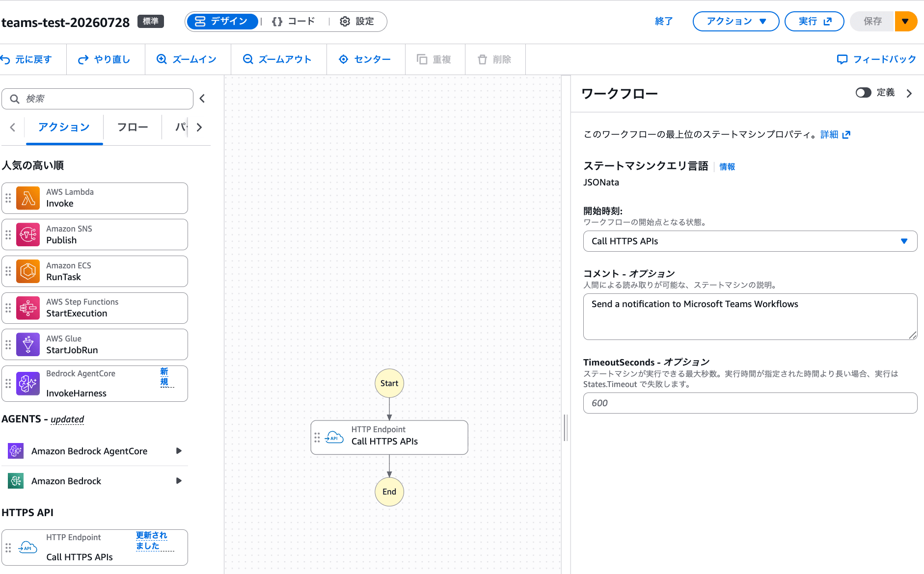Open the 詳細 details link
The image size is (924, 574).
click(x=835, y=134)
